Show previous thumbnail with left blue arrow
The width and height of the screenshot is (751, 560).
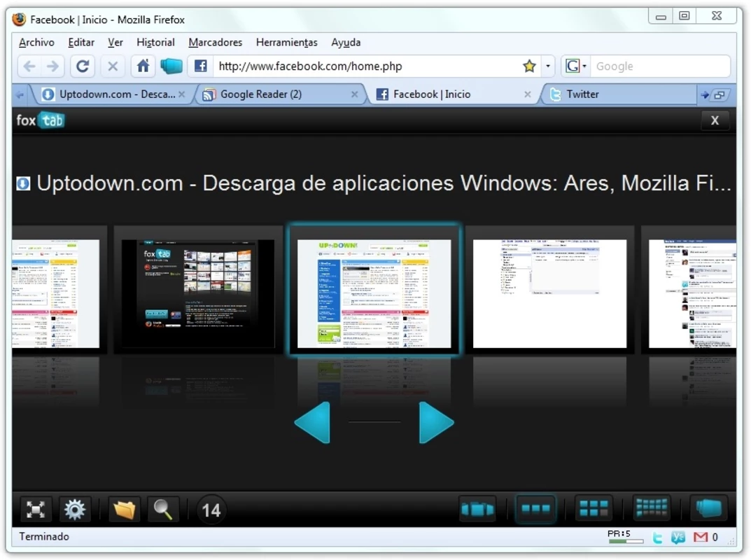(313, 422)
